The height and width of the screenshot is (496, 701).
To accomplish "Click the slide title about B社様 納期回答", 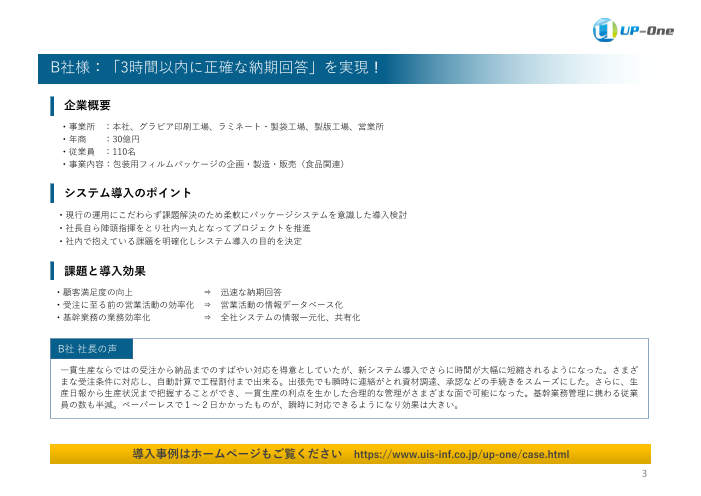I will 216,68.
